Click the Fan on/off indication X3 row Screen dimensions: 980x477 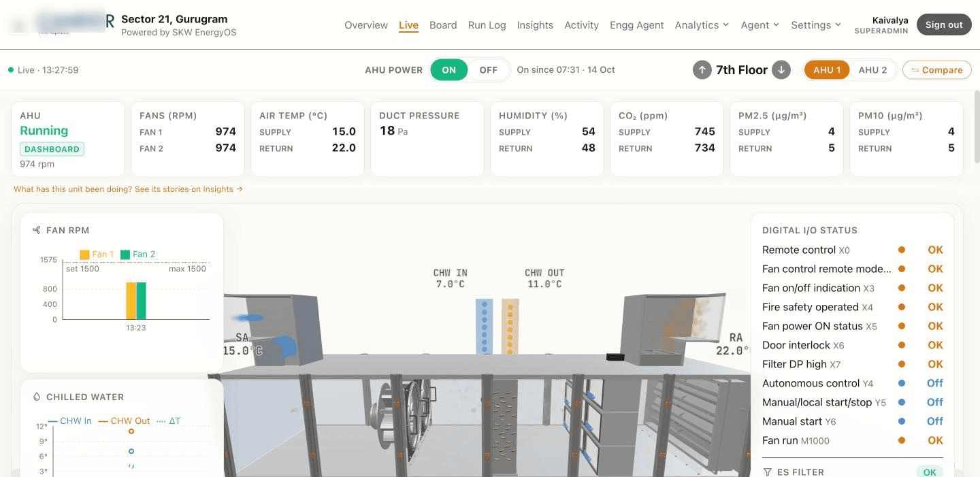coord(853,288)
